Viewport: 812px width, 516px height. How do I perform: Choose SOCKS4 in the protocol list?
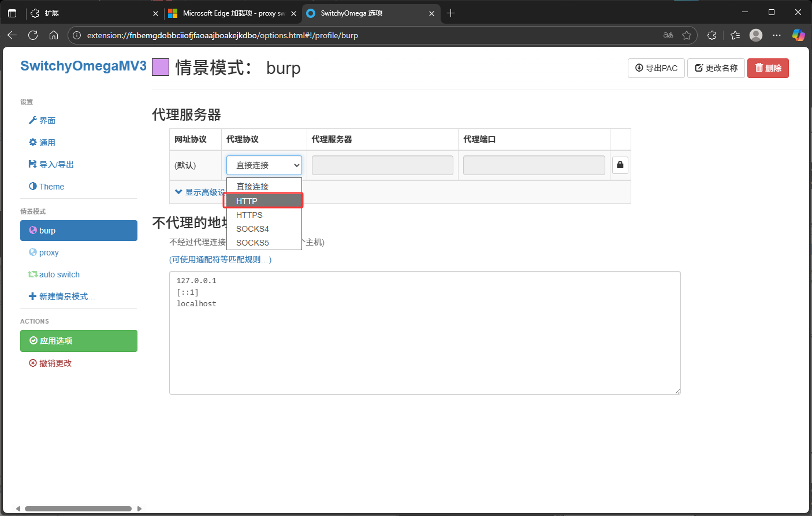[x=264, y=229]
